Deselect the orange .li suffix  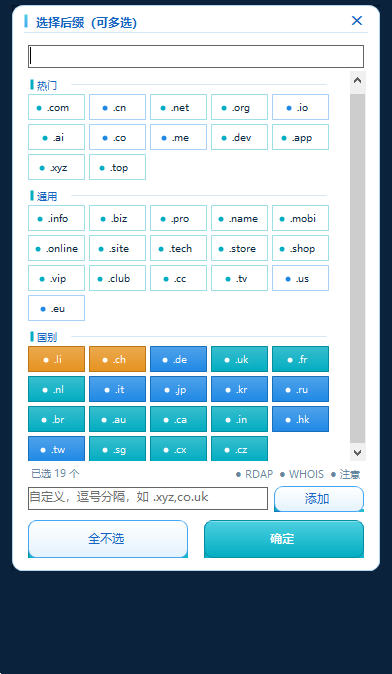coord(56,359)
